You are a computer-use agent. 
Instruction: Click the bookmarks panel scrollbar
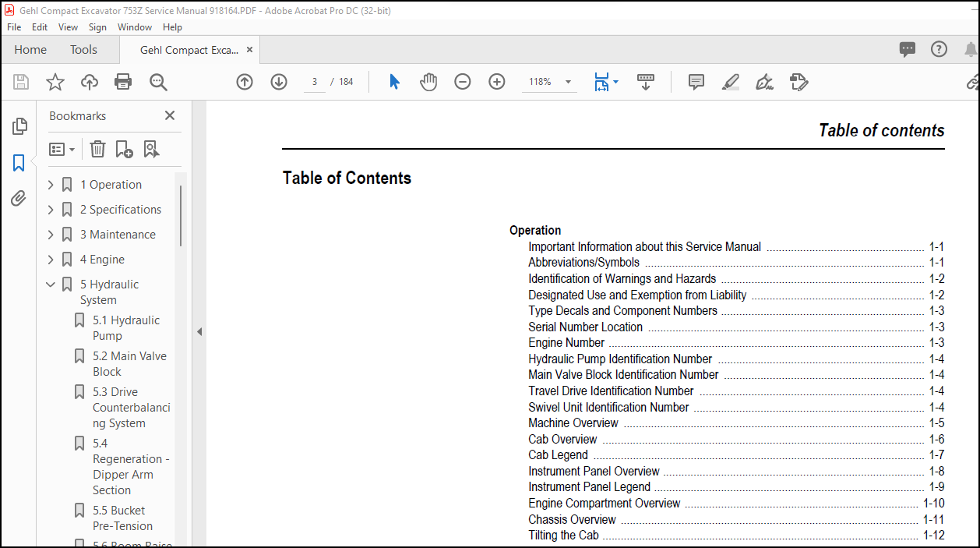click(x=181, y=216)
